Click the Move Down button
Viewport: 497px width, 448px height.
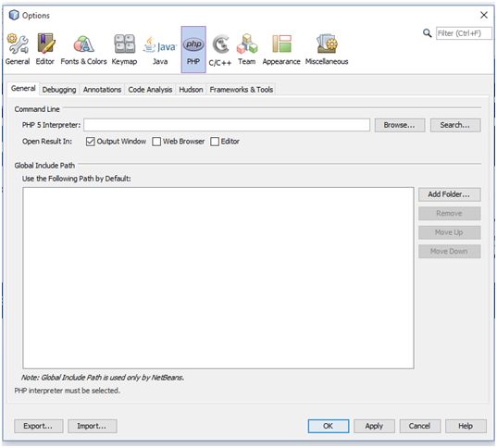[x=449, y=252]
